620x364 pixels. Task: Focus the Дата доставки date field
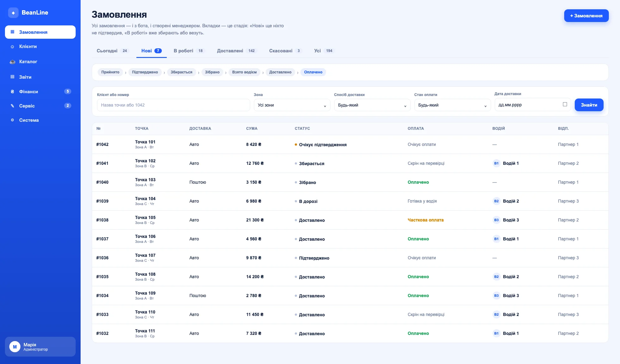[533, 105]
